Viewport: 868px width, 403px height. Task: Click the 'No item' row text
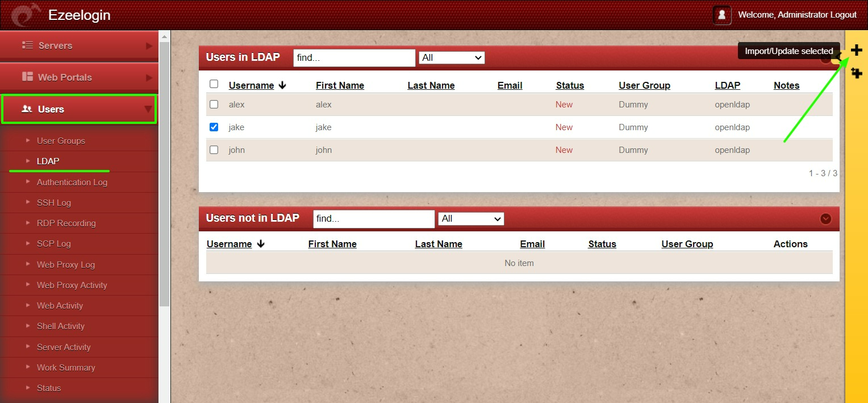(519, 263)
